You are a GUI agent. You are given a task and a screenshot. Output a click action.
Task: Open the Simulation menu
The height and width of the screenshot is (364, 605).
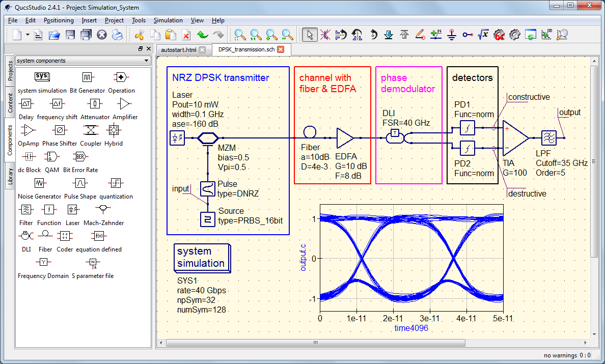click(168, 20)
